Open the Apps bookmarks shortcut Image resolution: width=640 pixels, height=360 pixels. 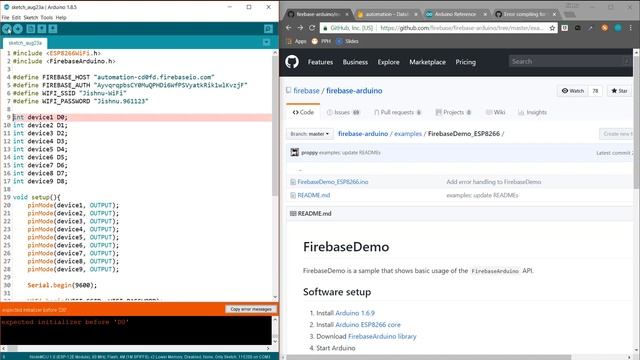(297, 41)
